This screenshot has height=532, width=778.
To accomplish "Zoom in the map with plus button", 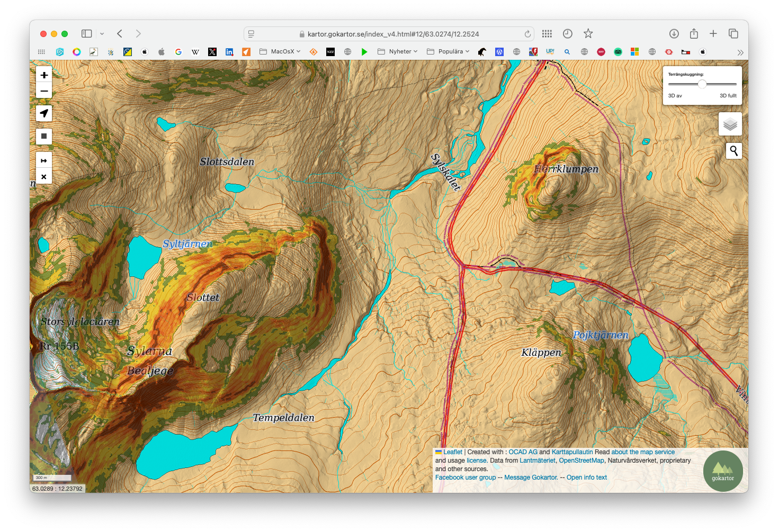I will tap(44, 75).
